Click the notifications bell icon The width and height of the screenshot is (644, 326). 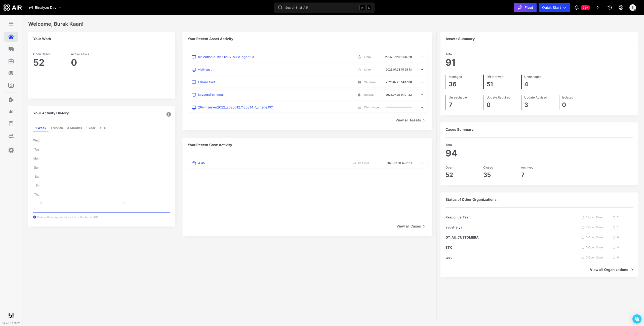click(577, 8)
